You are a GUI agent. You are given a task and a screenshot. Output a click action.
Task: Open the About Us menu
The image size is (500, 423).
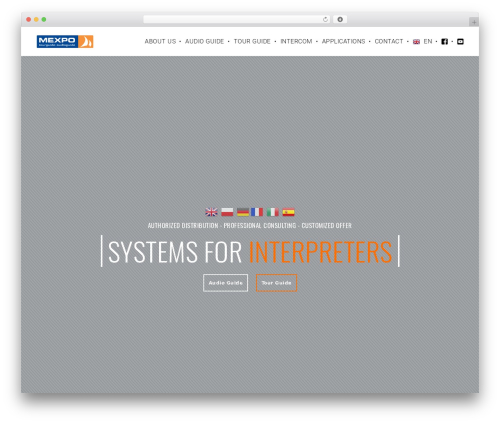pos(160,41)
